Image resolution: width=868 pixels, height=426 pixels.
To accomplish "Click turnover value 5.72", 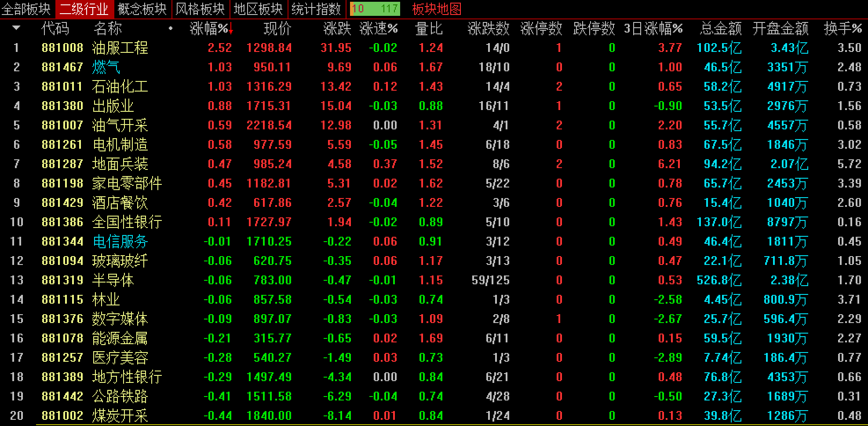I will [849, 164].
